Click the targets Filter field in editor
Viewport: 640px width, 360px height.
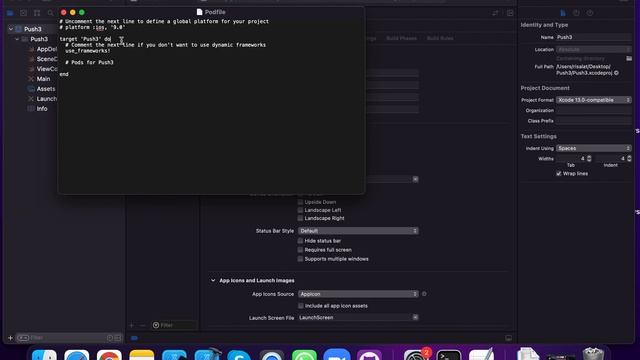point(173,325)
